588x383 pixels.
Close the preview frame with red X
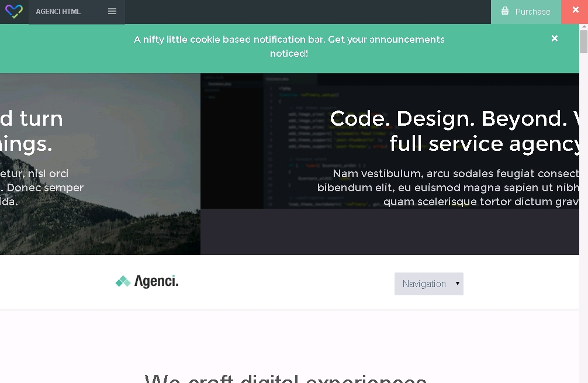pos(575,11)
